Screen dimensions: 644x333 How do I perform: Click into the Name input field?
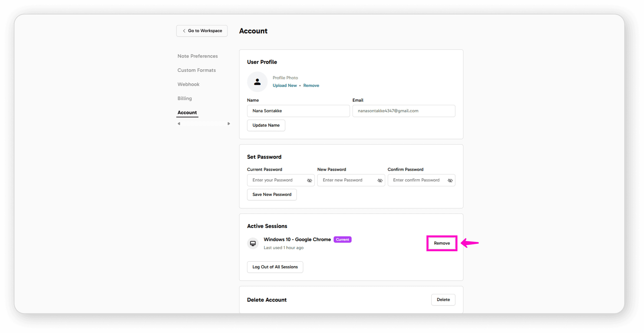(298, 111)
